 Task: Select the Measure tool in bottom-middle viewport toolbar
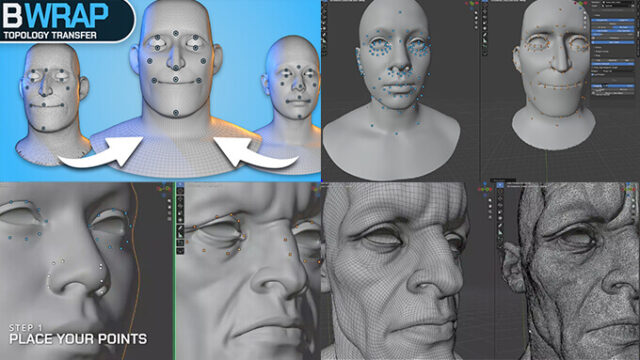point(180,236)
